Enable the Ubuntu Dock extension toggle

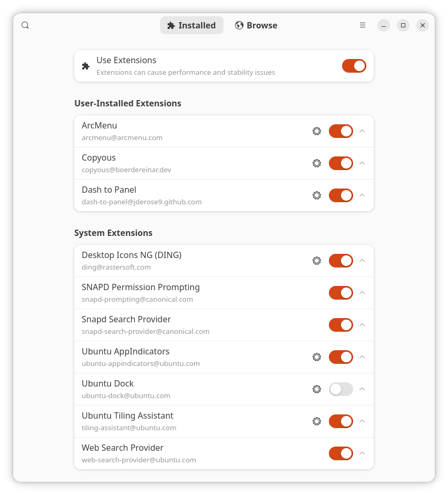pyautogui.click(x=340, y=389)
